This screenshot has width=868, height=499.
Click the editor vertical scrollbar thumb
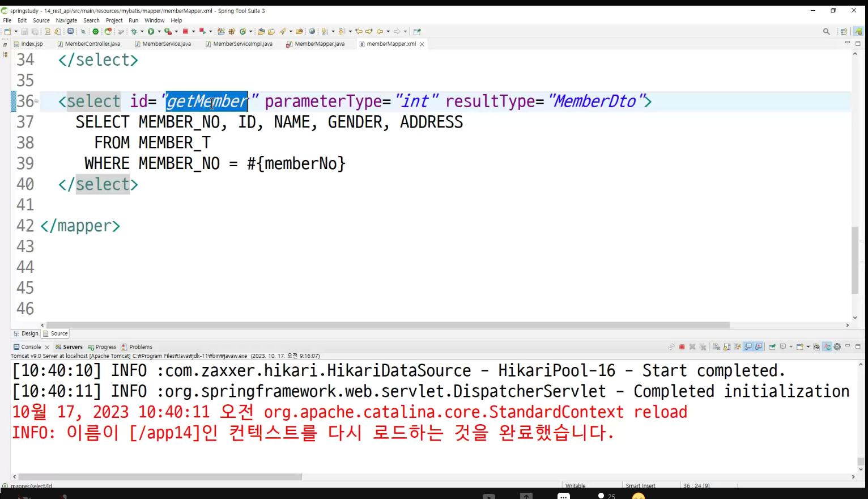[855, 260]
